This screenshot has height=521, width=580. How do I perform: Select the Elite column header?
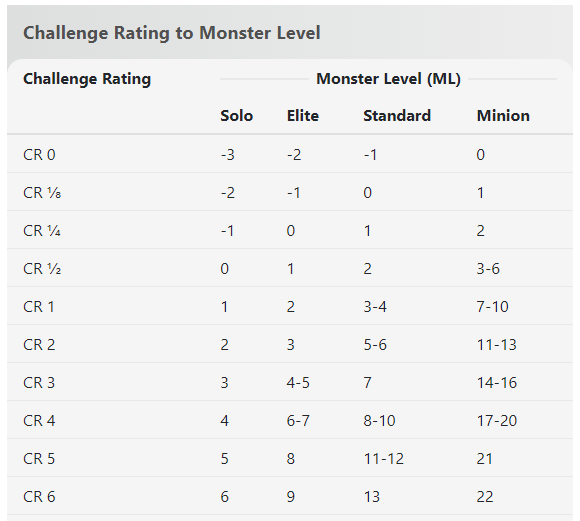click(x=303, y=116)
